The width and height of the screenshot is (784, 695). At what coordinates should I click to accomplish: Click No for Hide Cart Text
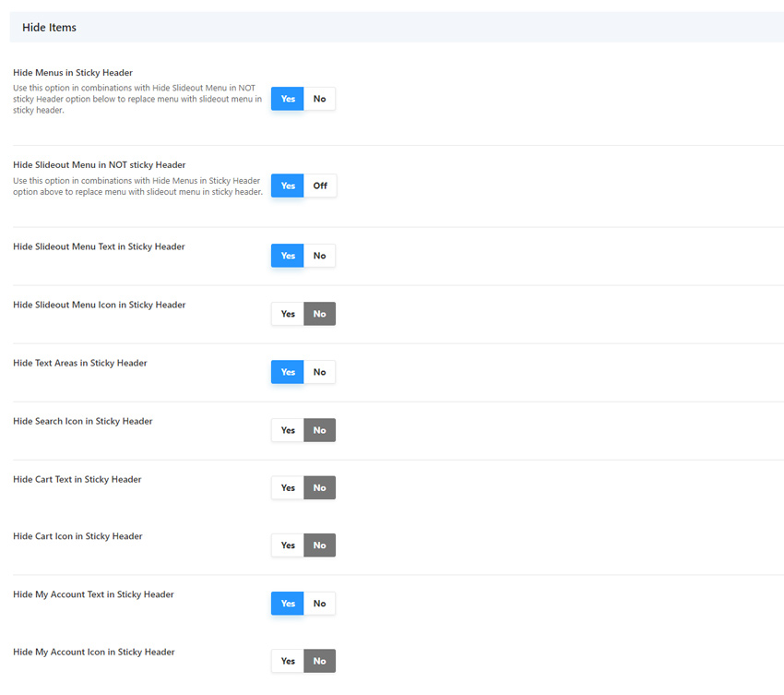point(319,487)
